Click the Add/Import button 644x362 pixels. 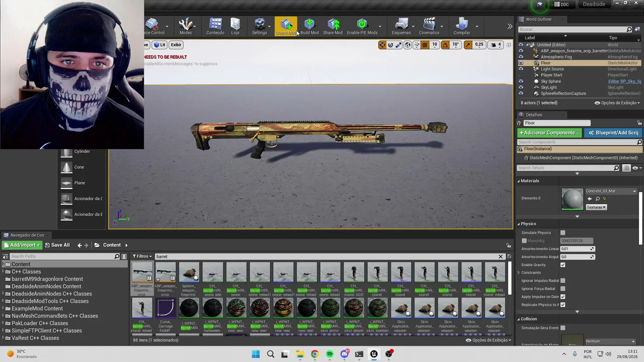pos(22,245)
